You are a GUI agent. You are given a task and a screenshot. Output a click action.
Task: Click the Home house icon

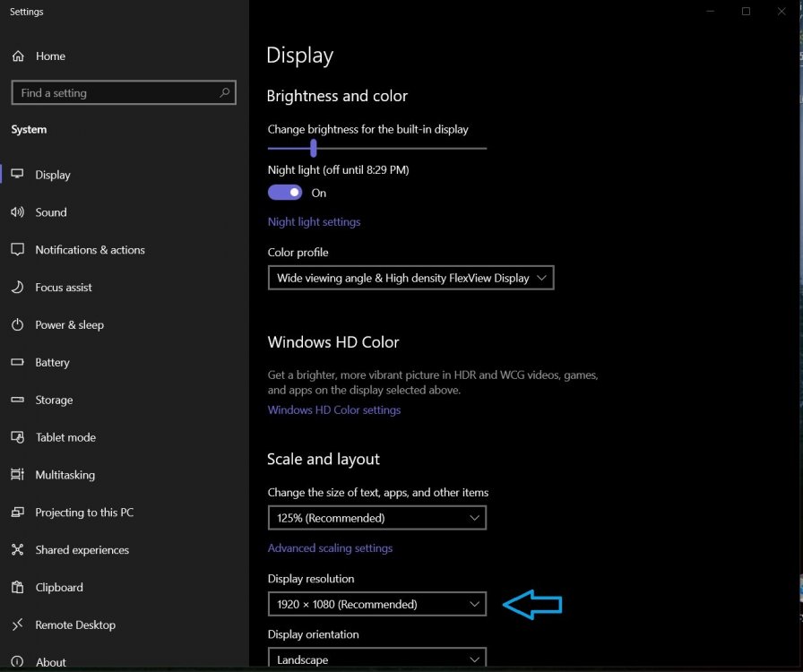click(18, 56)
